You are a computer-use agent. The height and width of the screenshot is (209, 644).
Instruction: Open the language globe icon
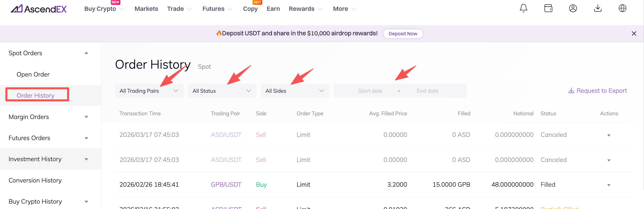click(x=622, y=9)
